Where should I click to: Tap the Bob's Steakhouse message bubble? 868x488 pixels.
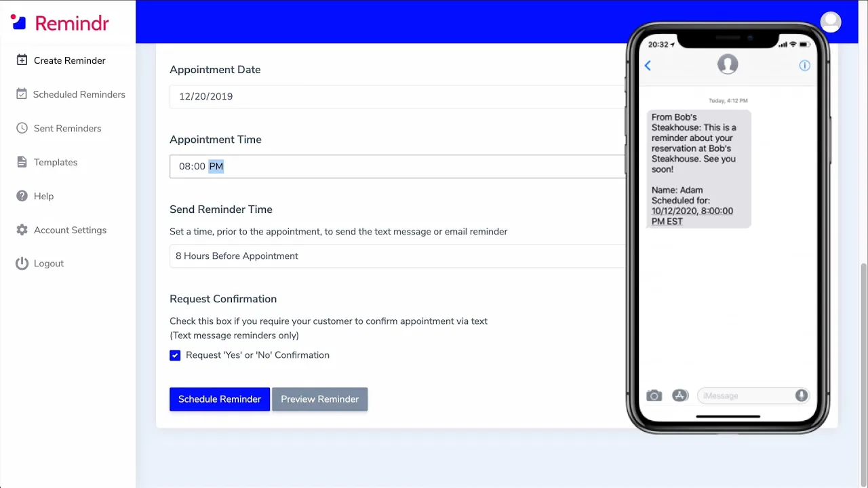click(x=698, y=169)
